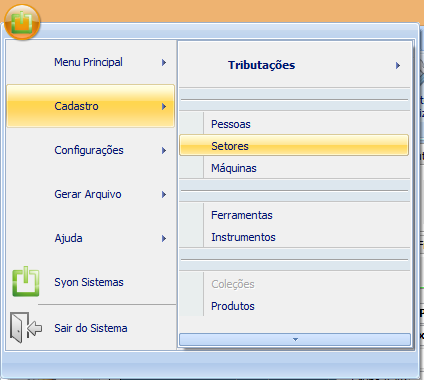
Task: Click the greyed-out Coleções item
Action: pos(294,284)
